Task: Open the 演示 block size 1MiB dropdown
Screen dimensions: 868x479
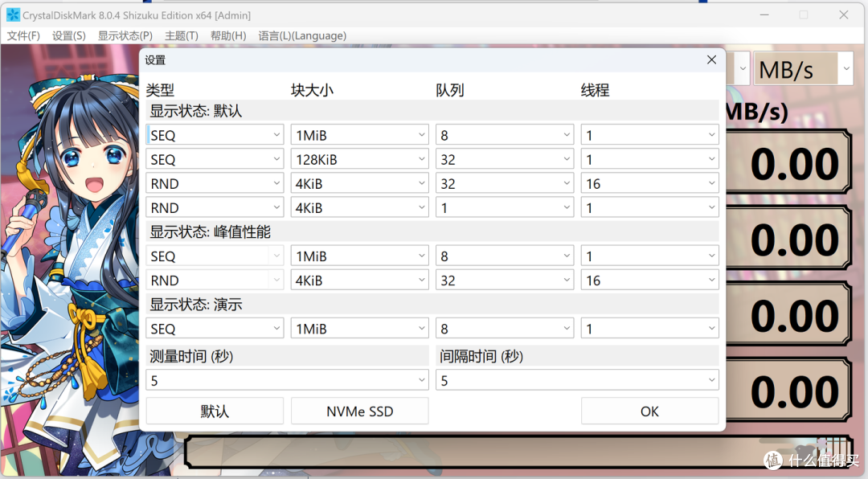Action: pyautogui.click(x=360, y=329)
